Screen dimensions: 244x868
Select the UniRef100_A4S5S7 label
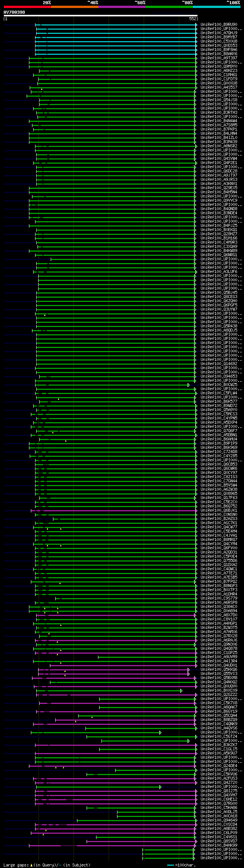click(219, 88)
